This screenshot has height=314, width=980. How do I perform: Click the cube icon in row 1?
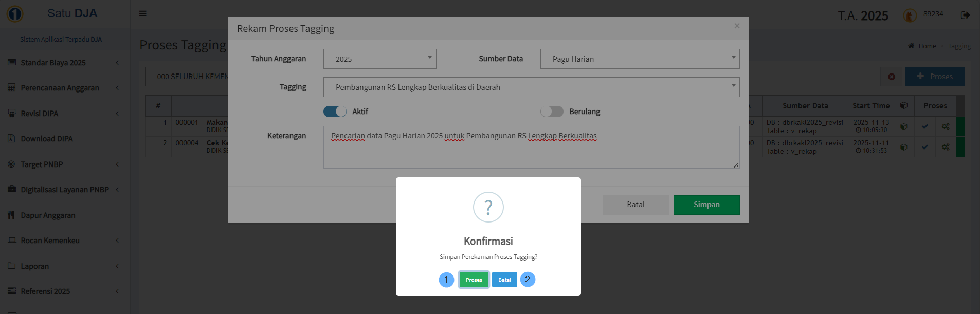coord(903,126)
